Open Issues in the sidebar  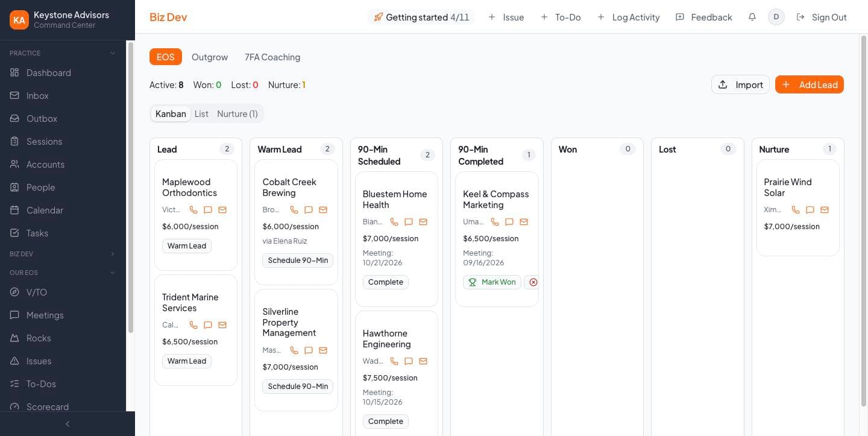(x=63, y=361)
